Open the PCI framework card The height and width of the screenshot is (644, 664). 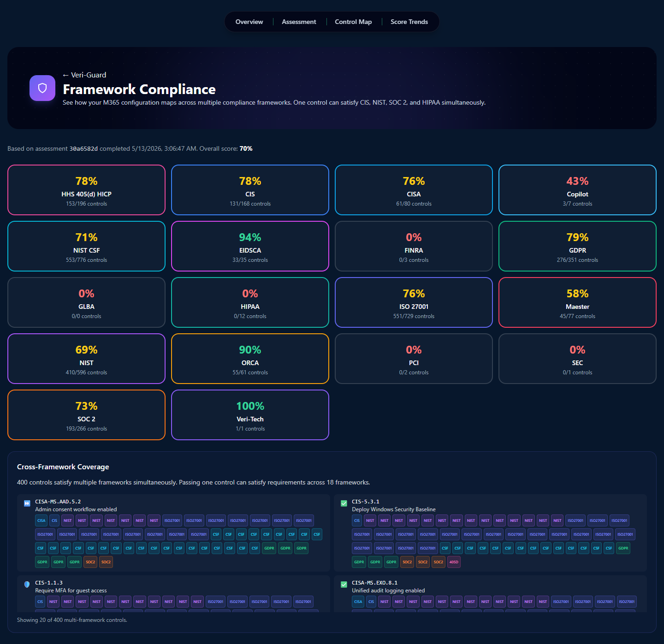(414, 359)
